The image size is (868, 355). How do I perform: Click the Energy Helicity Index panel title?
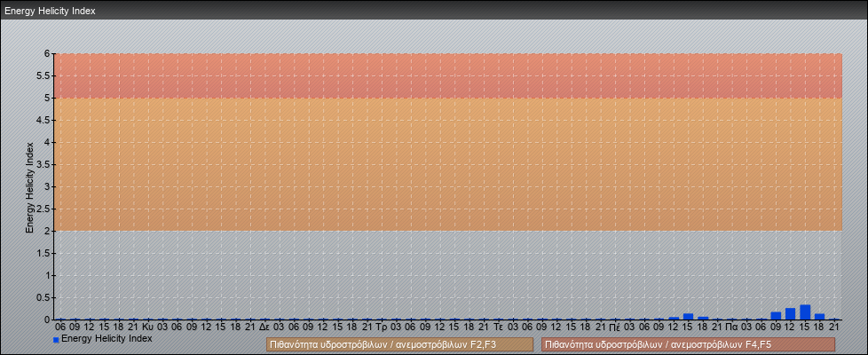pos(50,11)
